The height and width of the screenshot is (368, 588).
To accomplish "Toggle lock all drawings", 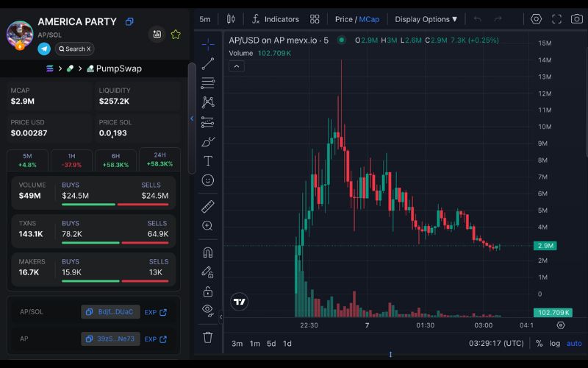I will [x=208, y=291].
